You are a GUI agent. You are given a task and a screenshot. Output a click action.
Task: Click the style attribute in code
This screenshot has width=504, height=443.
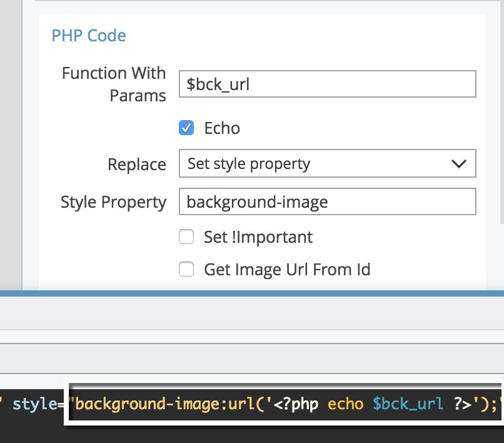35,404
